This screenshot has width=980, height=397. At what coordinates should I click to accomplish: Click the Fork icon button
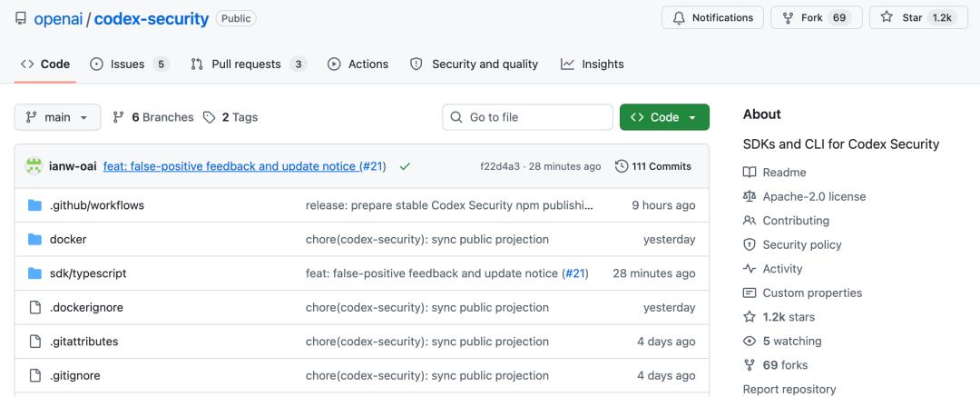point(816,17)
